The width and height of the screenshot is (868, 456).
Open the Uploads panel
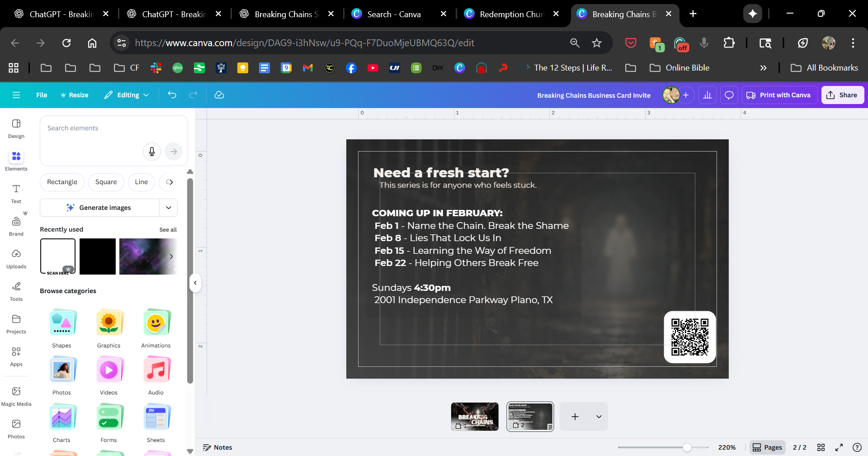[16, 259]
